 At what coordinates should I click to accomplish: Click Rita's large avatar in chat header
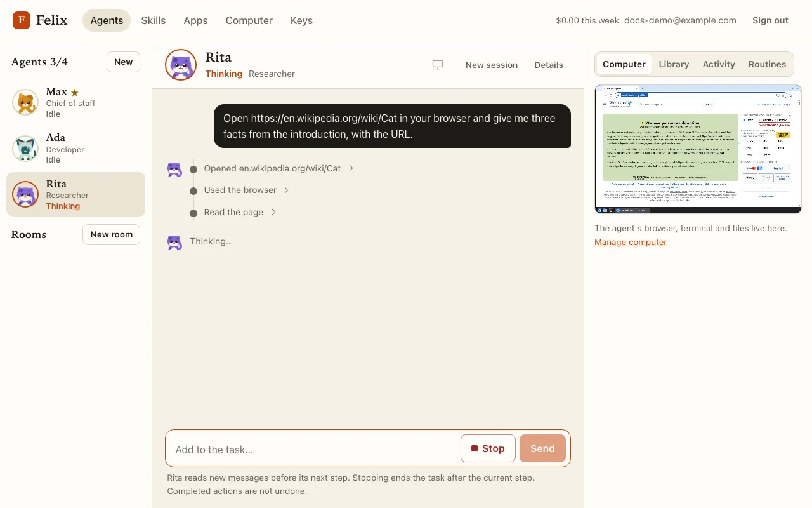pos(181,65)
